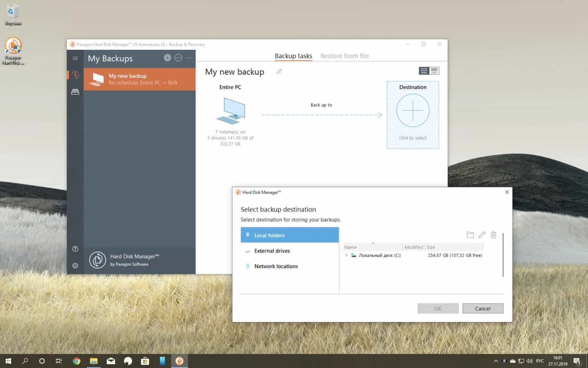
Task: Click the Destination plus to select target
Action: tap(413, 111)
